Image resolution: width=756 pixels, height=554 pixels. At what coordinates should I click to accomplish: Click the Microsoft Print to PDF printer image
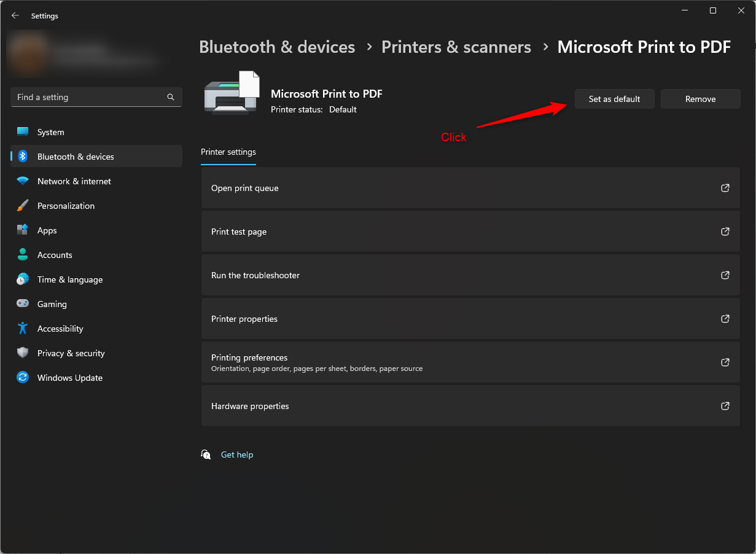232,93
